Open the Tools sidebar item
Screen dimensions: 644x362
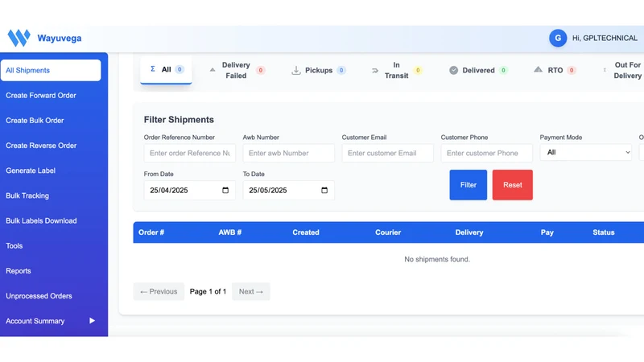[51, 245]
